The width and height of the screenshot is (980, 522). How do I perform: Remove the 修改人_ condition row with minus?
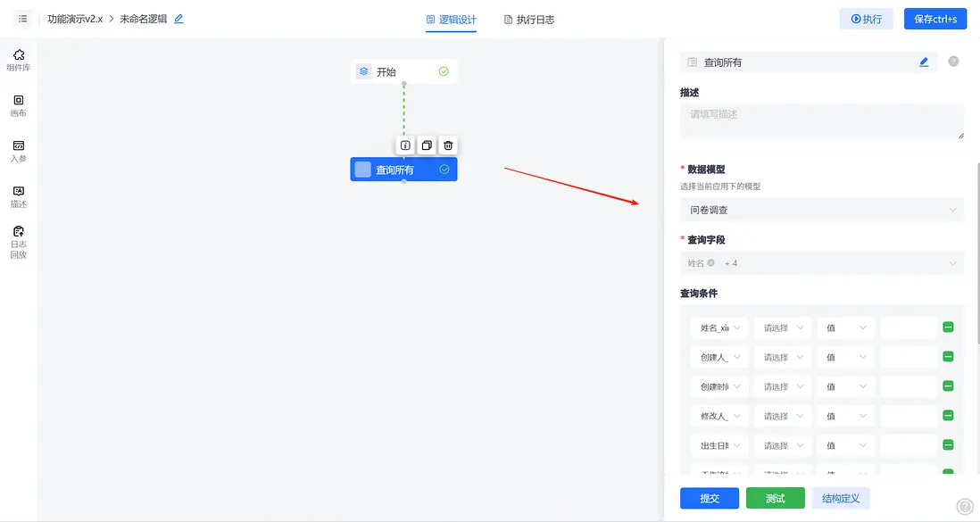point(948,415)
